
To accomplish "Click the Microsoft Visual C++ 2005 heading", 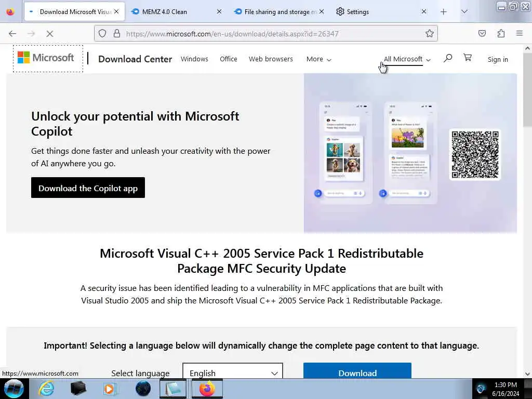I will tap(262, 261).
